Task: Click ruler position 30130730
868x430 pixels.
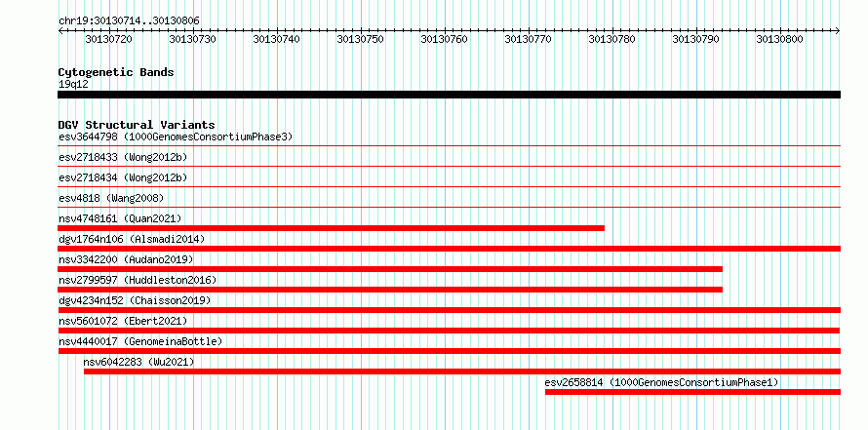Action: click(193, 39)
